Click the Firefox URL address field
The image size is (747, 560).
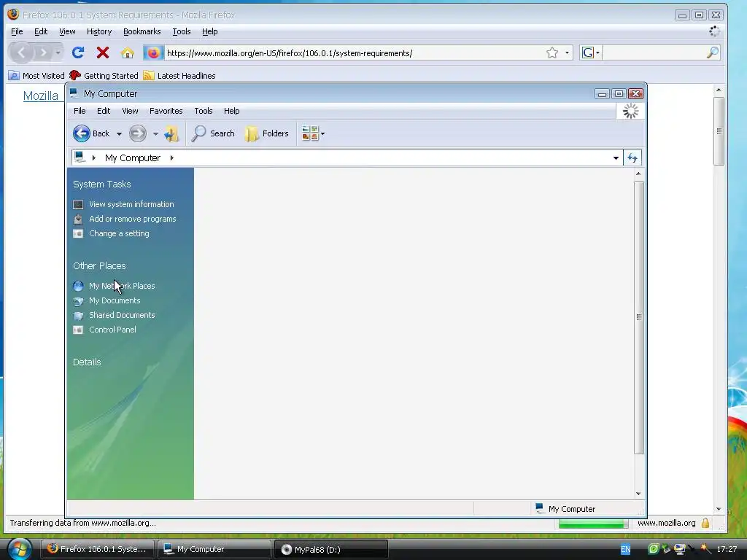pos(354,53)
